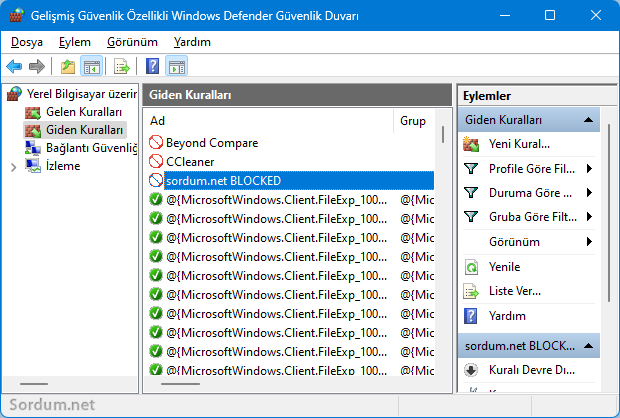Click the Eylemler pane vertical scrollbar
Viewport: 620px width, 418px height.
(x=609, y=214)
